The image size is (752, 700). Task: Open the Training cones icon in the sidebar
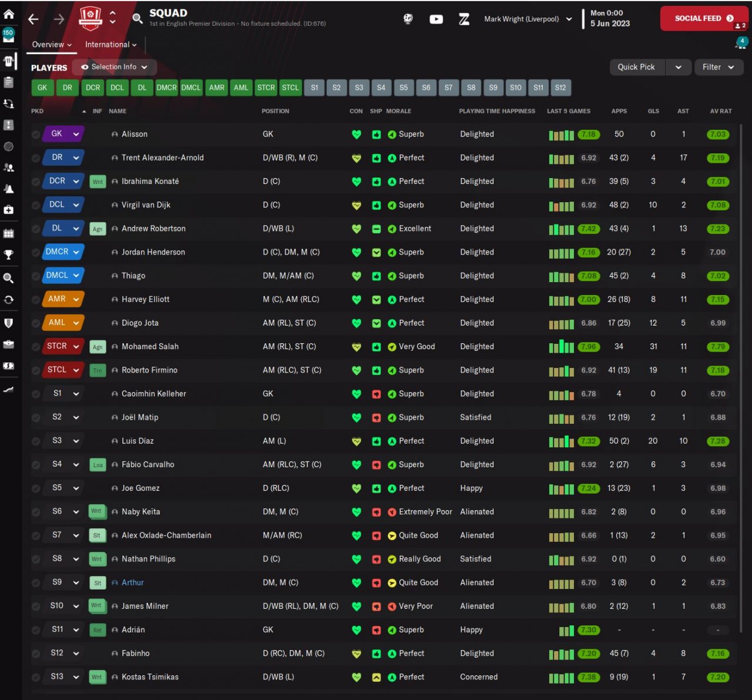coord(9,189)
